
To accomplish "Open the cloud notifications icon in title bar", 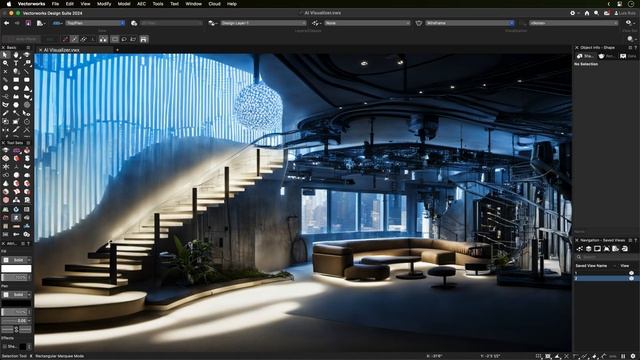I will 607,13.
